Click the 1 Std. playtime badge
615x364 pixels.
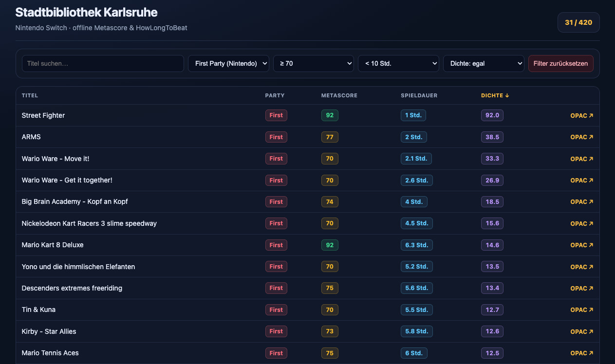click(x=414, y=115)
